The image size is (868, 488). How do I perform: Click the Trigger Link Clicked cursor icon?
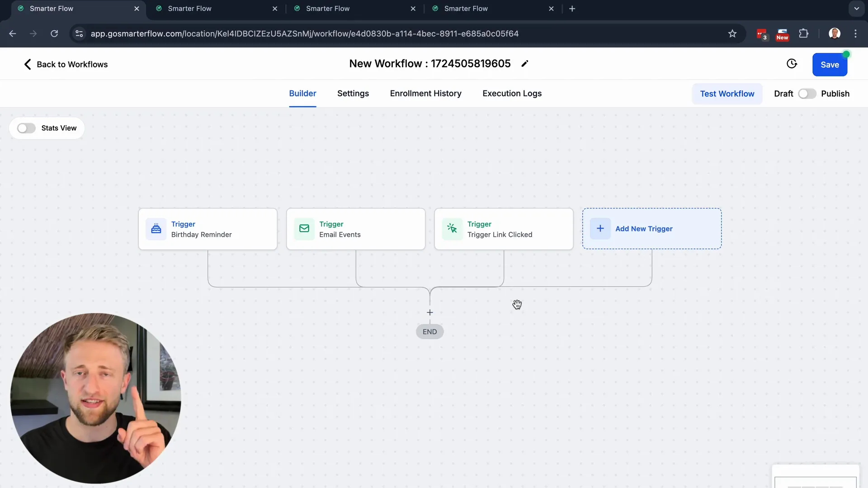[452, 229]
